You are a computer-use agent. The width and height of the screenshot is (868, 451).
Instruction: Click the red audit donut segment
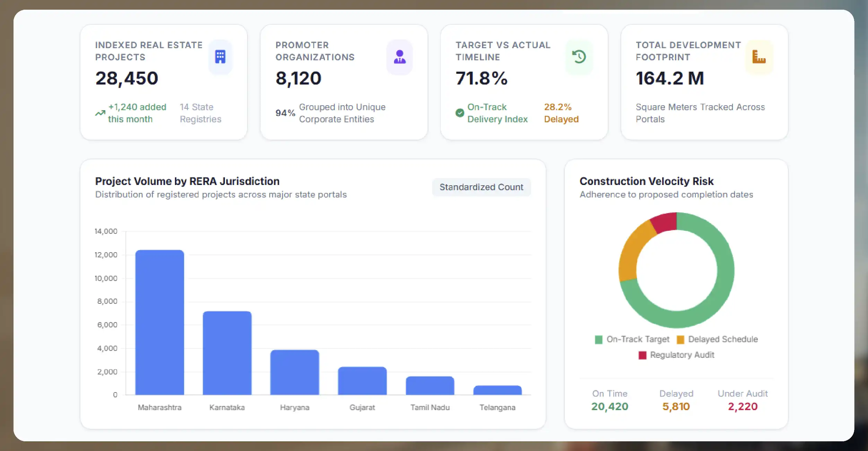coord(664,222)
